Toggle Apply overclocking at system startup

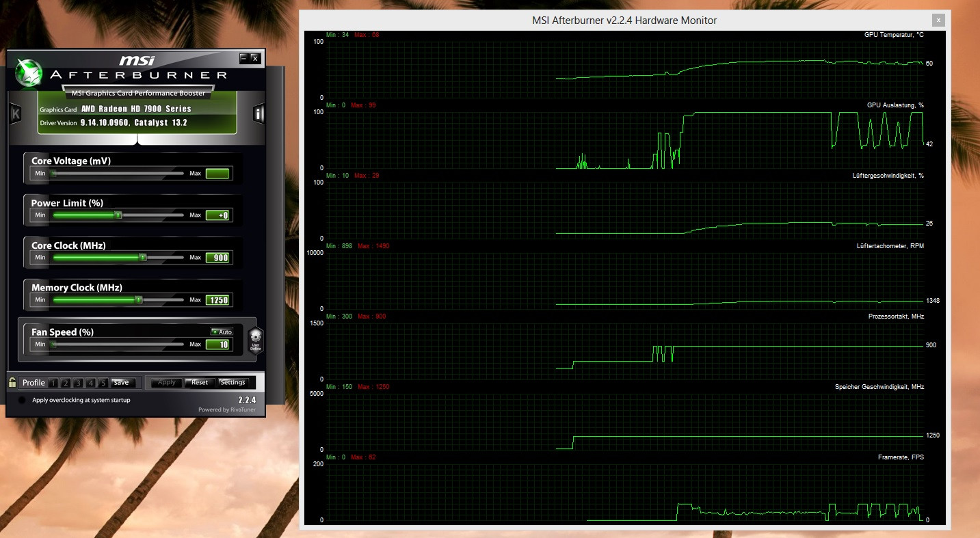coord(22,400)
